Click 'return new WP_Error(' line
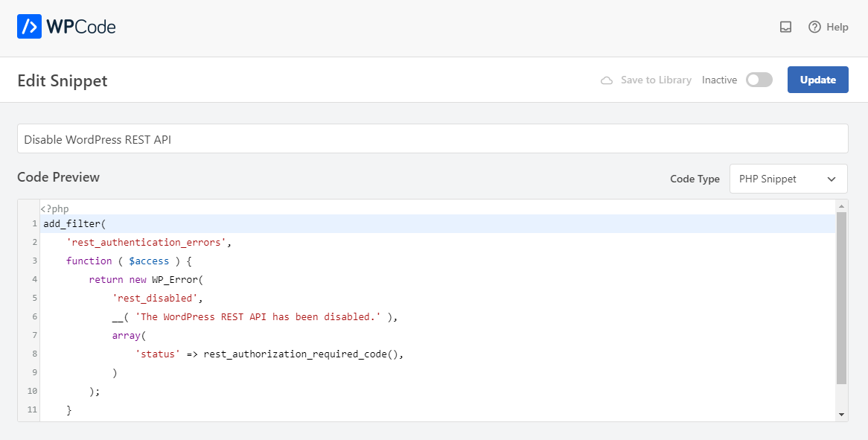Image resolution: width=868 pixels, height=440 pixels. point(146,279)
